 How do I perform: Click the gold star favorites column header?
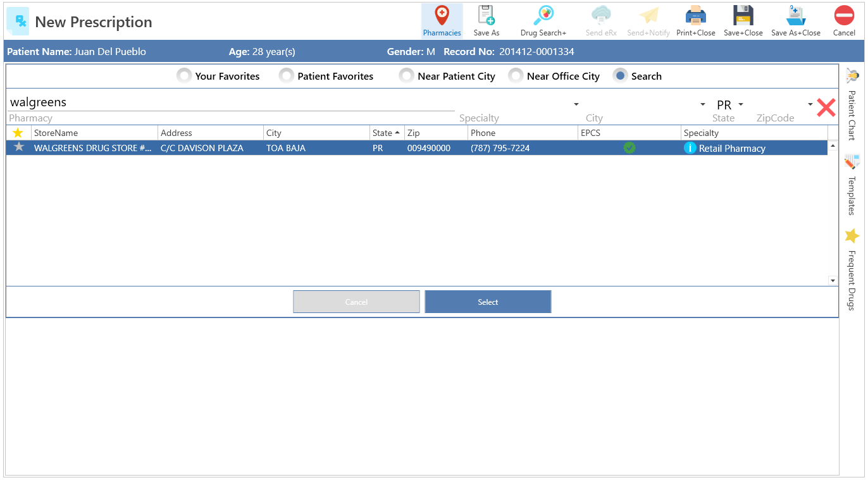click(18, 133)
